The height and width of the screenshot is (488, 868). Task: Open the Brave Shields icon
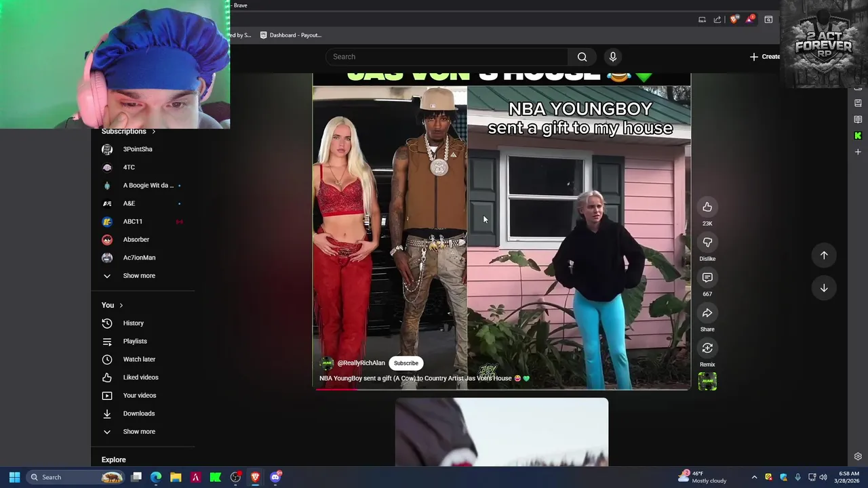734,20
